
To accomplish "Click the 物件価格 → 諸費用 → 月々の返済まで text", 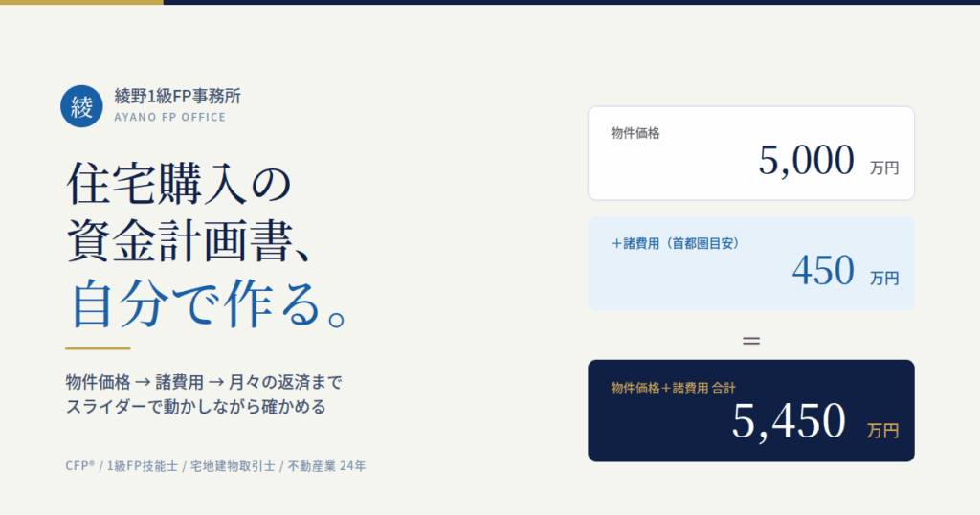I will (x=204, y=382).
